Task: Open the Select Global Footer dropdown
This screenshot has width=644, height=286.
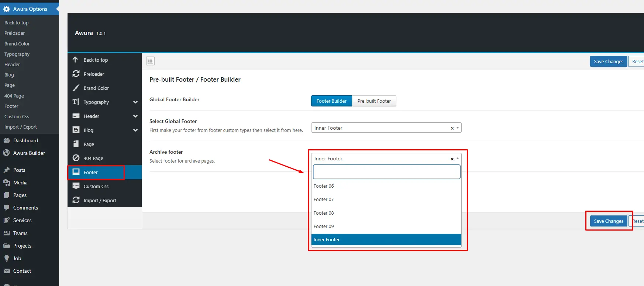Action: [386, 128]
